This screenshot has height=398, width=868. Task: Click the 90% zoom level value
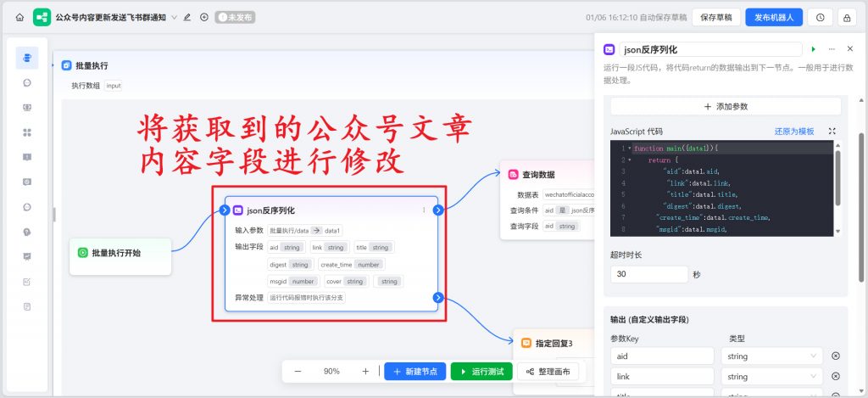331,372
